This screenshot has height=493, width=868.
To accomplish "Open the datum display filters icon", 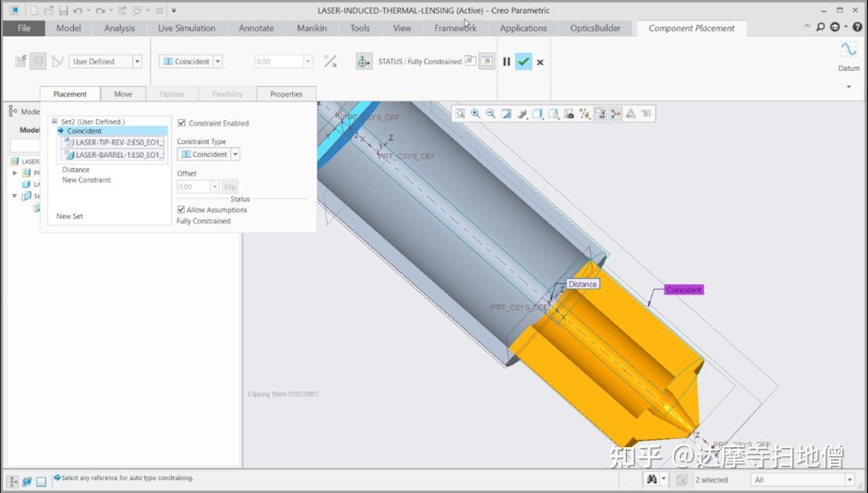I will coord(585,113).
